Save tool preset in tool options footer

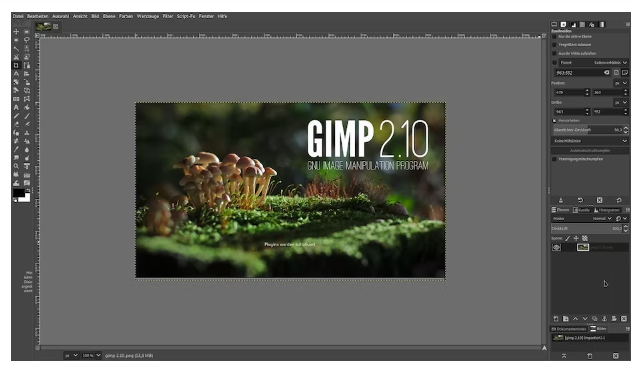coord(561,200)
